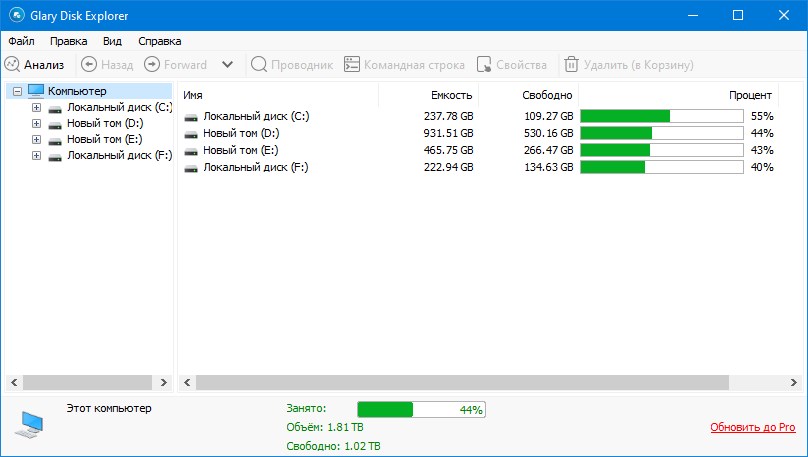Open the navigation history dropdown chevron
The height and width of the screenshot is (457, 808).
(x=227, y=64)
